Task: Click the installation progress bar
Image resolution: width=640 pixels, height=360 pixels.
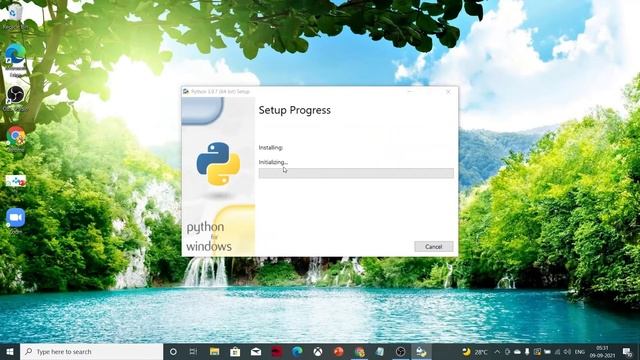Action: tap(356, 173)
